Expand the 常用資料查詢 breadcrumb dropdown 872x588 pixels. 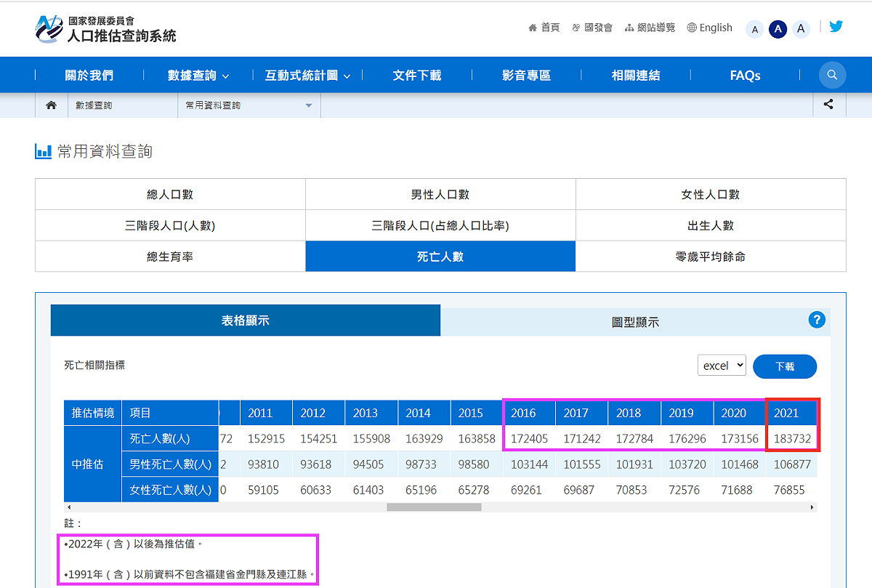pyautogui.click(x=249, y=105)
